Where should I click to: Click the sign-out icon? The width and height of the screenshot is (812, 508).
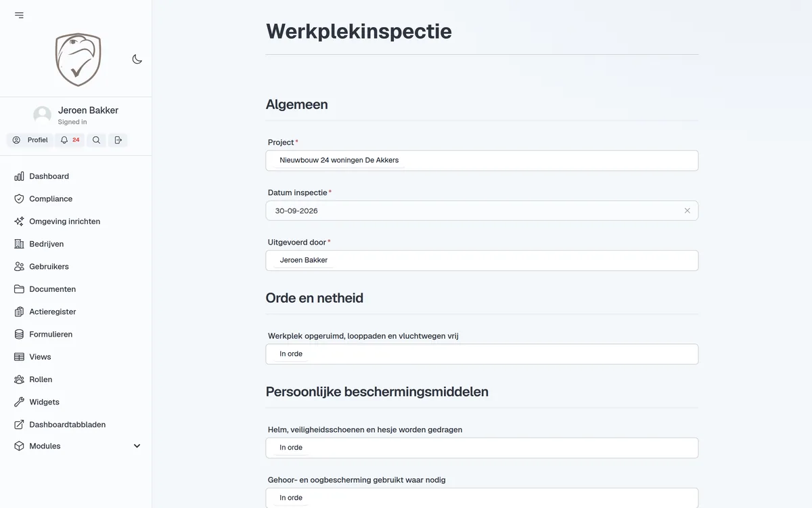click(x=118, y=140)
